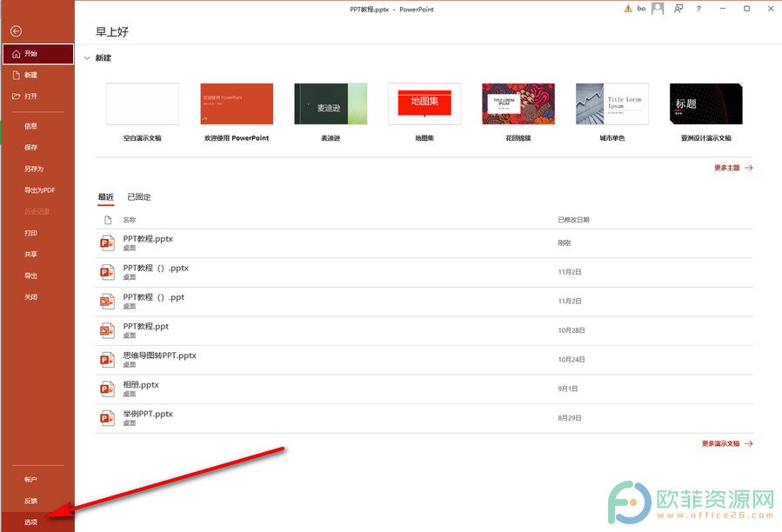The image size is (782, 532).
Task: Click the 刚刚 modified date cell
Action: (564, 243)
